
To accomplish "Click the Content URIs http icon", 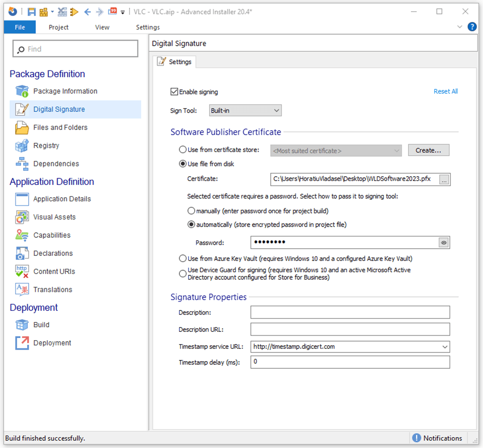I will coord(22,272).
